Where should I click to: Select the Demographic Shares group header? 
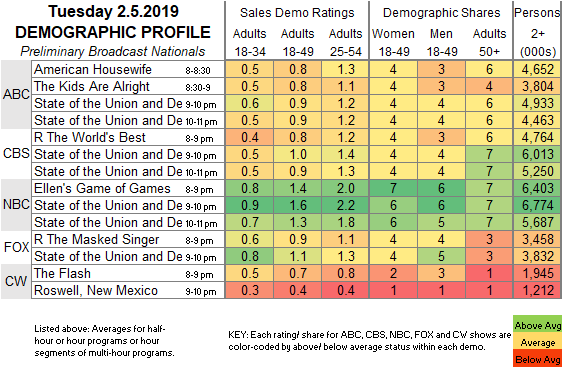point(441,13)
